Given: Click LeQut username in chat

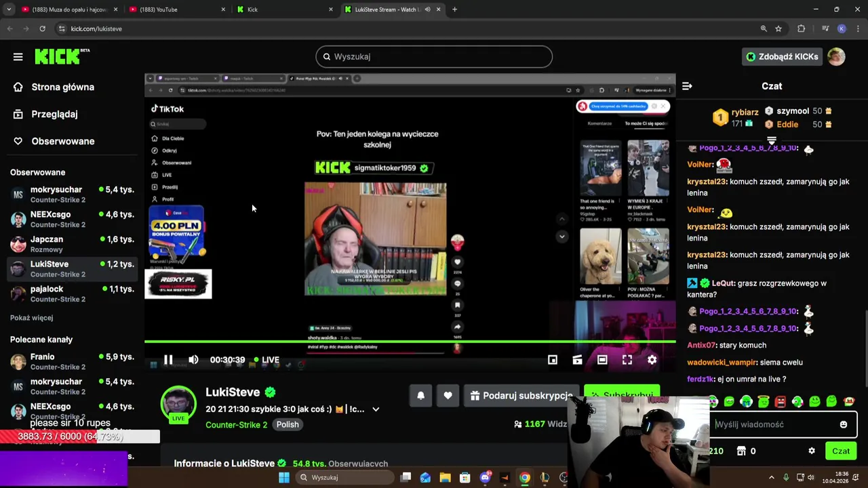Looking at the screenshot, I should point(723,283).
